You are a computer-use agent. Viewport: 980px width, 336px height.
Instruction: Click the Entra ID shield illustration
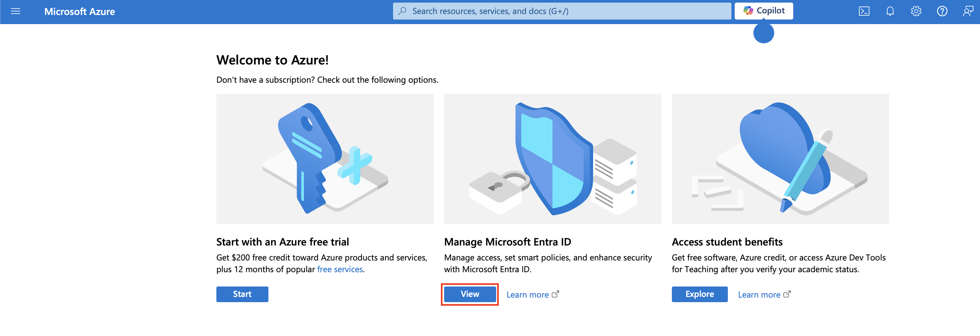pos(552,159)
